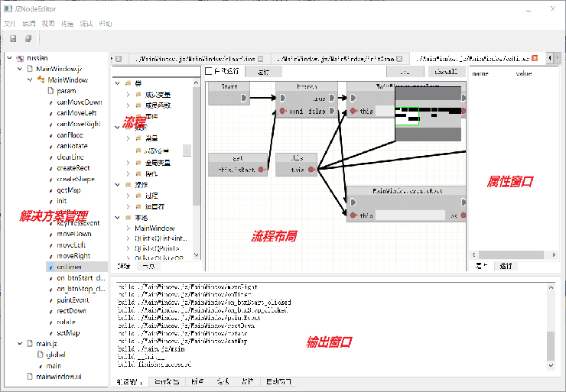
Task: Select the onTimer function in tree
Action: (70, 267)
